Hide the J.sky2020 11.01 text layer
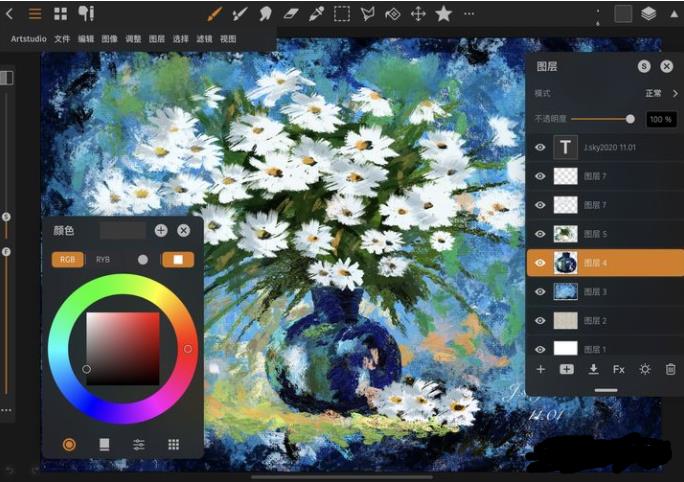The image size is (684, 482). [540, 147]
